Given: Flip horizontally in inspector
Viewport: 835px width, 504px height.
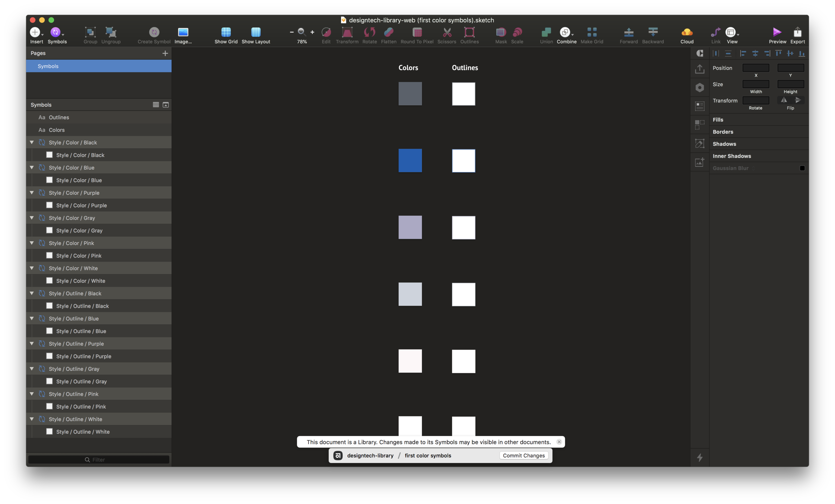Looking at the screenshot, I should 784,100.
